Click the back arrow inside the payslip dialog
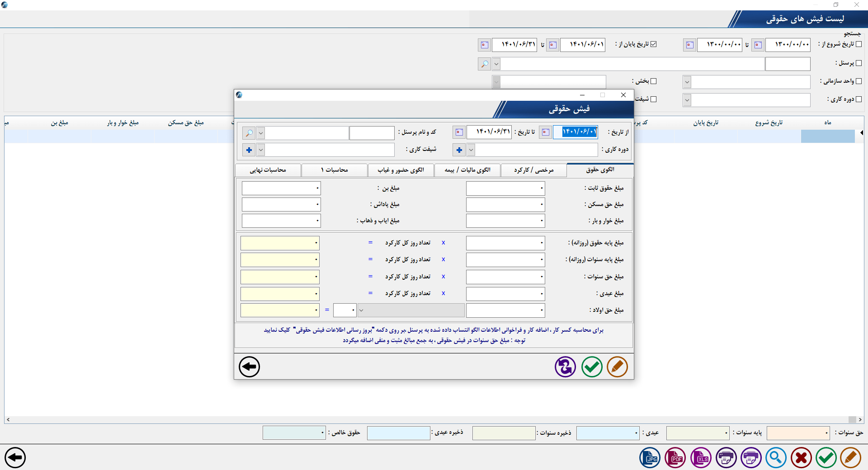The image size is (868, 470). (249, 367)
